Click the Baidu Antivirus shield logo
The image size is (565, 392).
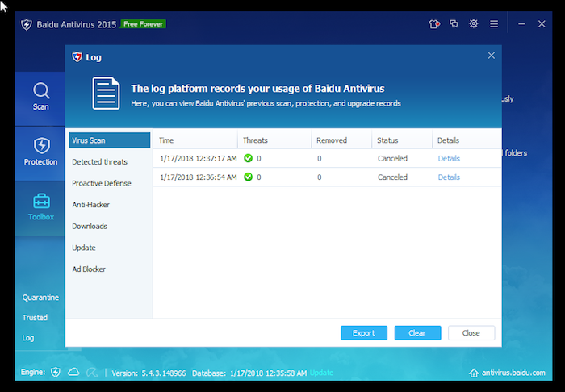27,24
